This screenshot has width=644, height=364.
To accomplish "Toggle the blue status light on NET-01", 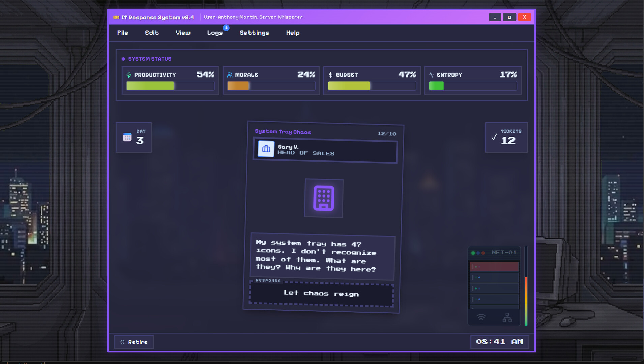I will click(478, 253).
